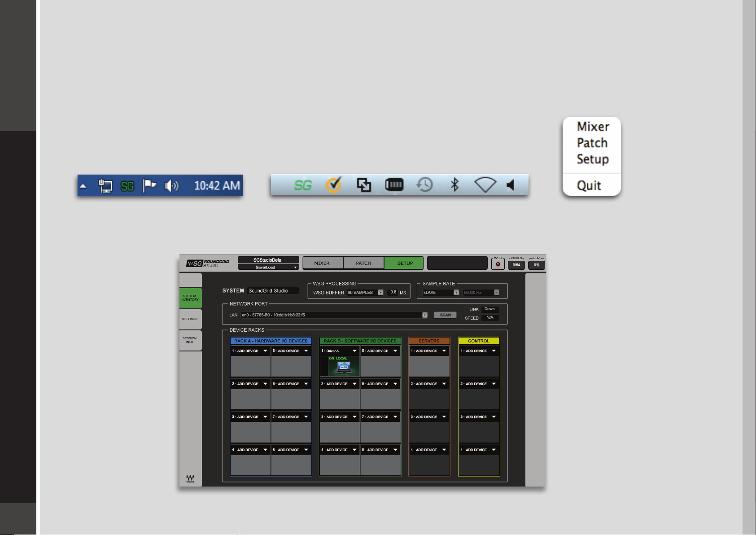
Task: Click the SoundGrid Studio system name field
Action: coord(273,291)
